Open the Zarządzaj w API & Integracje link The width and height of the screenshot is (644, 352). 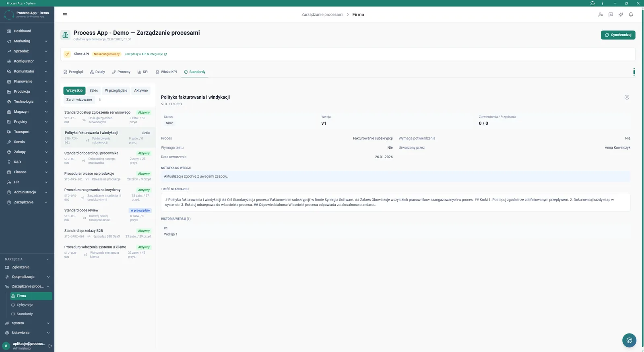click(146, 54)
